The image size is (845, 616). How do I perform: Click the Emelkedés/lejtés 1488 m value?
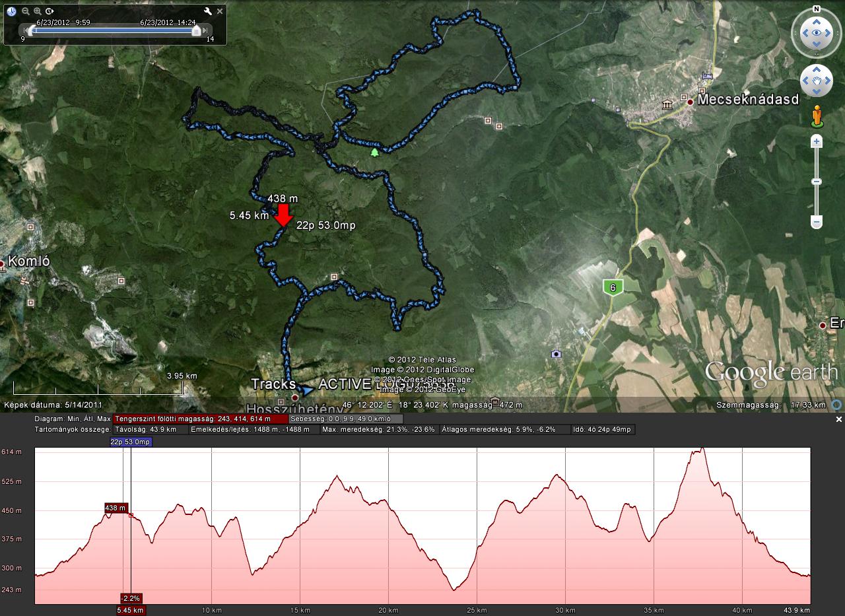(x=253, y=429)
